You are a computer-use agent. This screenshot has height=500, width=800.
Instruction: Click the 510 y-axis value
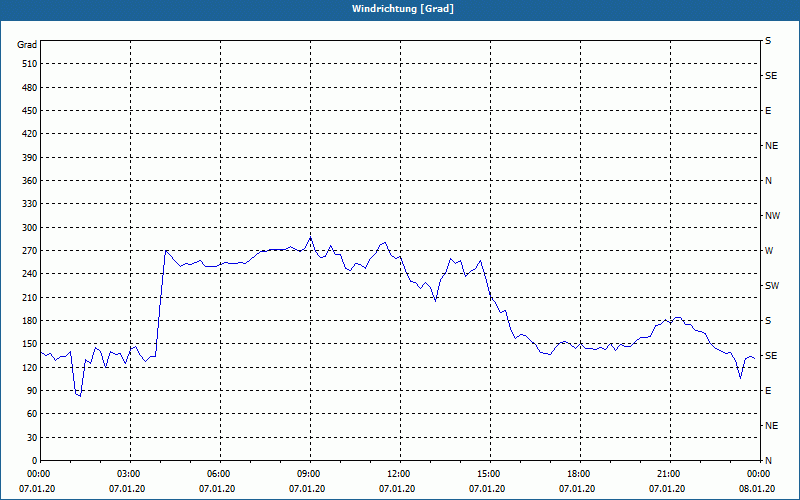tap(30, 64)
